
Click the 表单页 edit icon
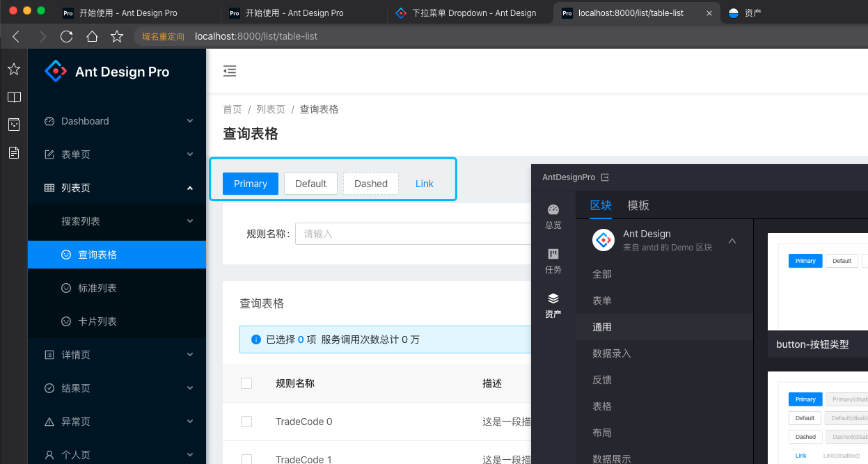tap(49, 154)
